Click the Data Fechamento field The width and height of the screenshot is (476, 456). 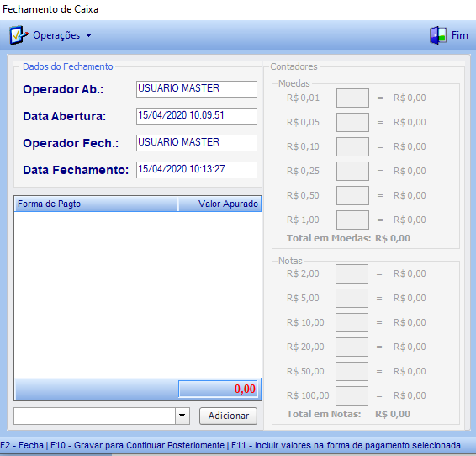coord(197,170)
